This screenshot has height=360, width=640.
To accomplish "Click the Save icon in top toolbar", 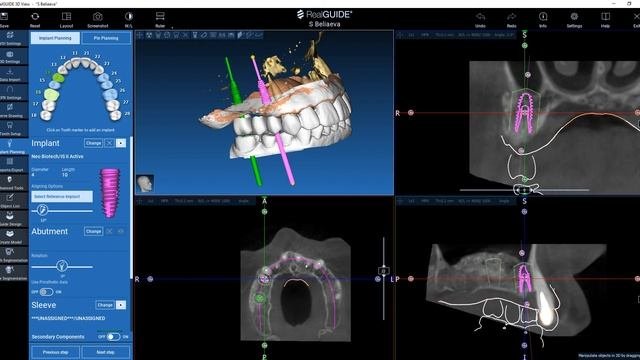I will (x=4, y=17).
